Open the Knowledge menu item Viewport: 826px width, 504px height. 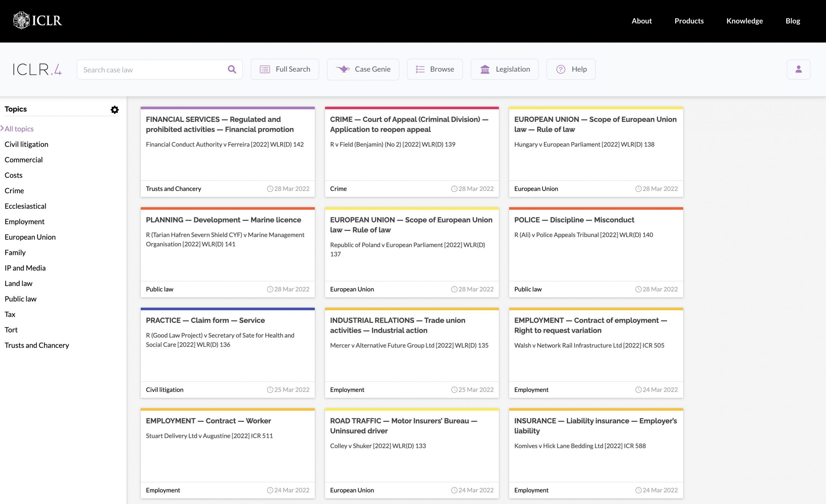coord(745,20)
